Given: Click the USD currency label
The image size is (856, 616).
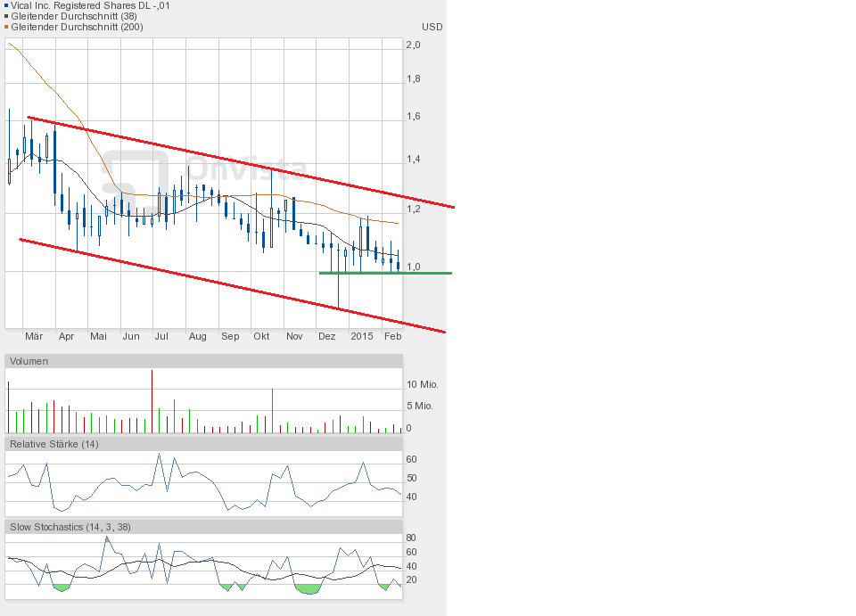Looking at the screenshot, I should (x=432, y=27).
